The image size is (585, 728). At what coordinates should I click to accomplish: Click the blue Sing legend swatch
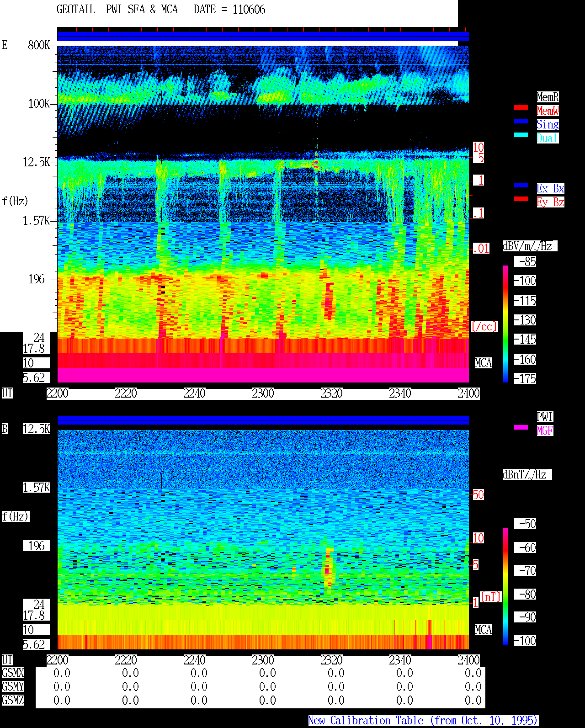[x=521, y=121]
